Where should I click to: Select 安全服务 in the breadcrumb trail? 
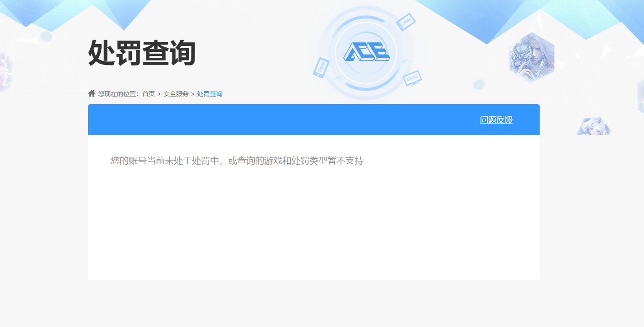(176, 93)
